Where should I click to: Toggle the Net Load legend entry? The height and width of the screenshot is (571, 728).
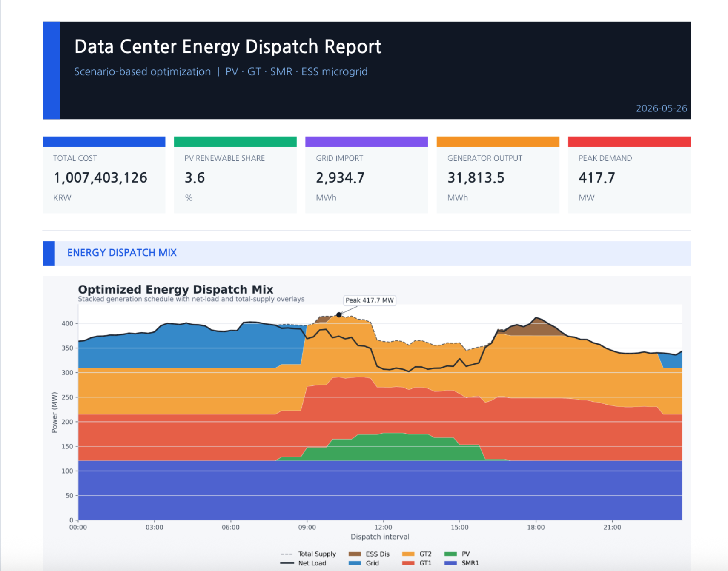click(x=304, y=563)
